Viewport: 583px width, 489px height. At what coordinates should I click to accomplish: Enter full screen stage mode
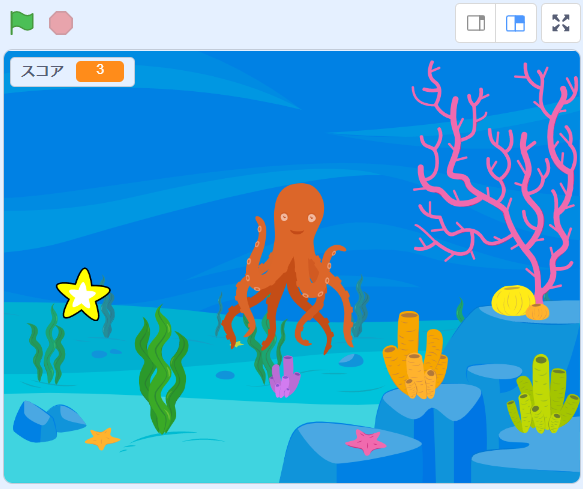click(561, 23)
